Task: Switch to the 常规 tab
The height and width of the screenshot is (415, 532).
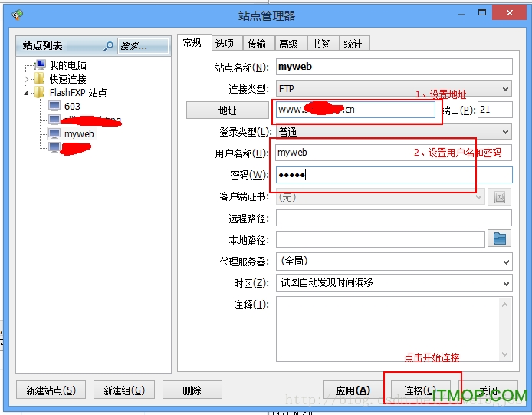Action: tap(195, 42)
